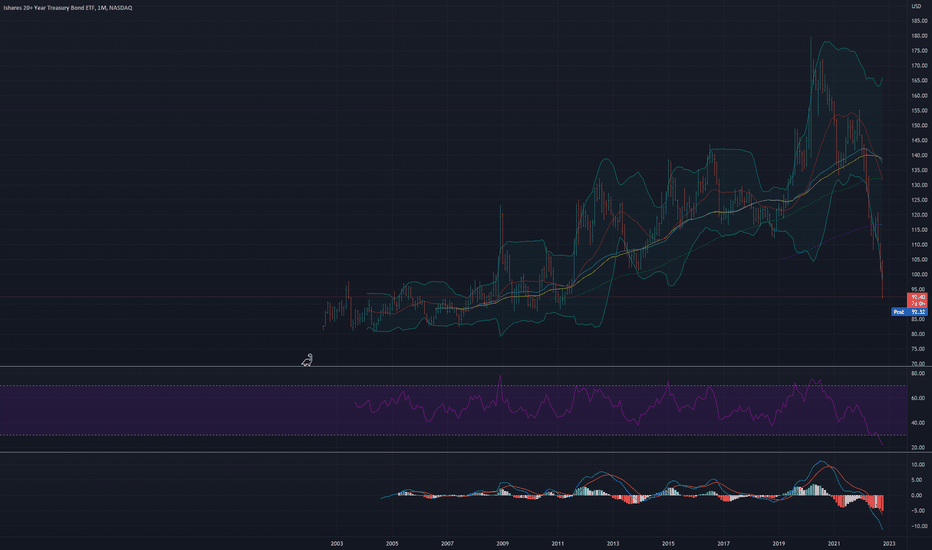Click the 2003 year label on time axis

(336, 543)
